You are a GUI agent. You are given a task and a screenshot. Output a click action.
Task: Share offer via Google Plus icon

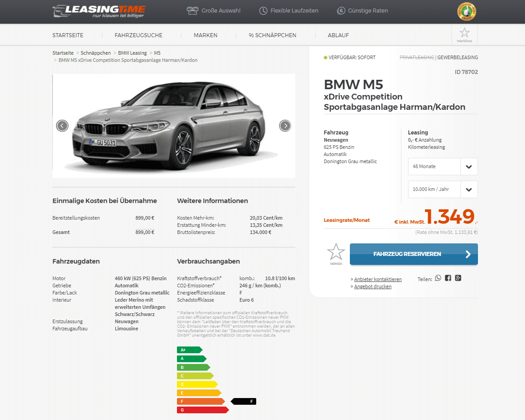pos(458,278)
